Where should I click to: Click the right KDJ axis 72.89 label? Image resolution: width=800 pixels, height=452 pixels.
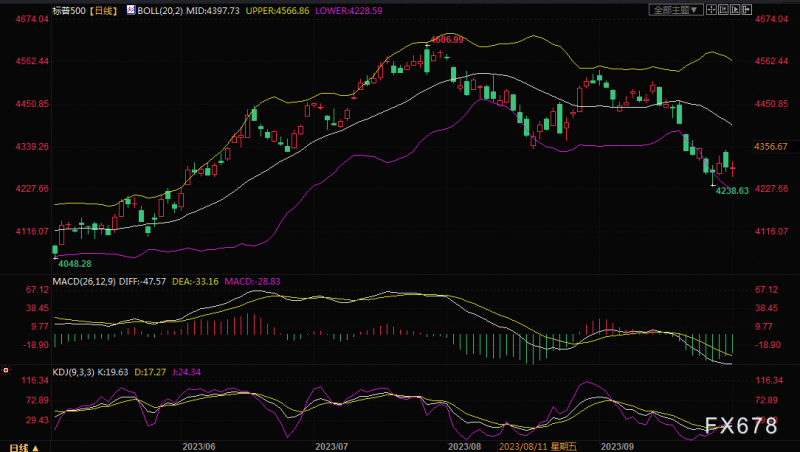767,400
